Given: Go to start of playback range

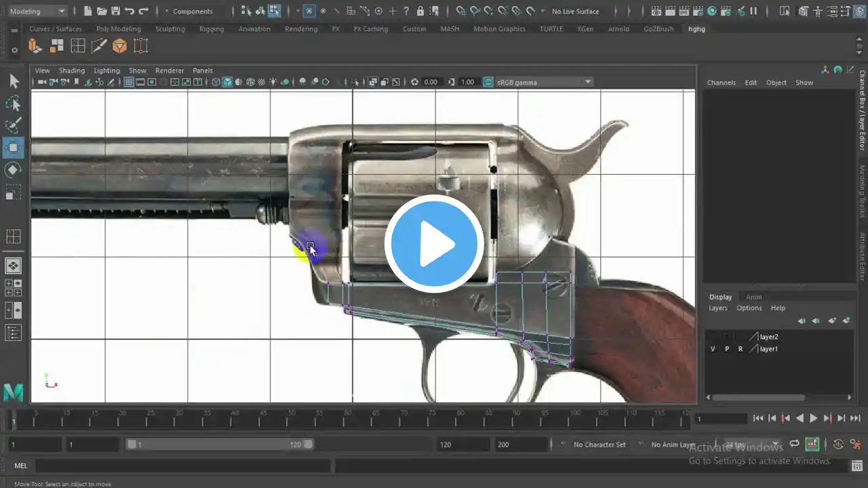Looking at the screenshot, I should 759,419.
